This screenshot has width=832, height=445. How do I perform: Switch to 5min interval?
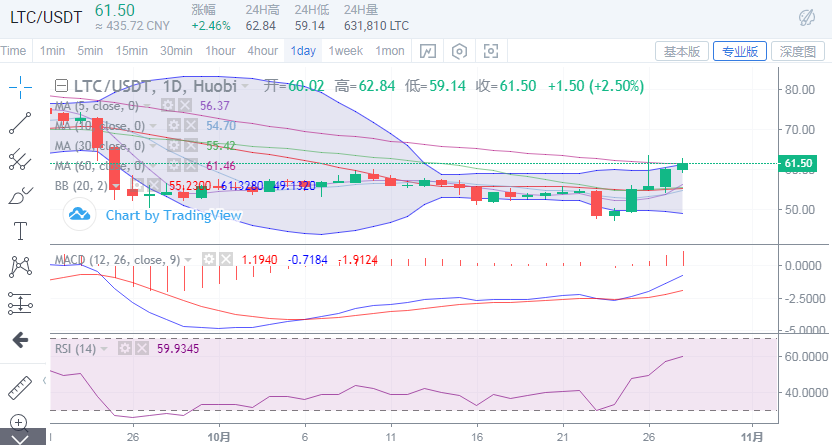tap(90, 51)
